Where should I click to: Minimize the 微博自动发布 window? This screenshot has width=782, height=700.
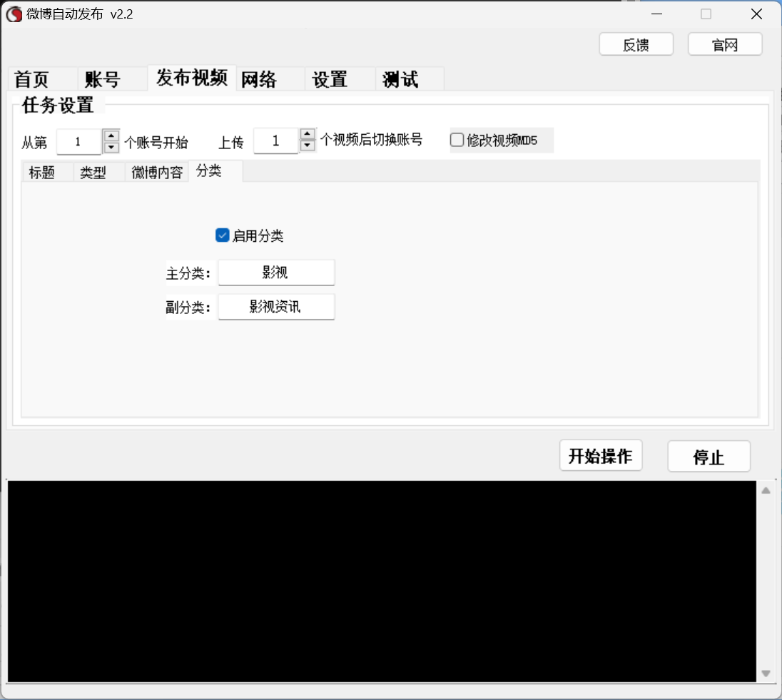(x=657, y=14)
